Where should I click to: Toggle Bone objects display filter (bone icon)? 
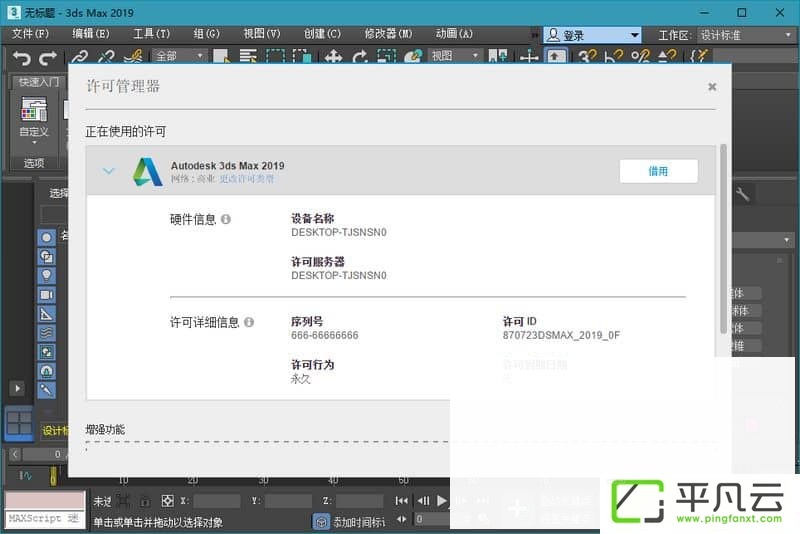point(46,390)
